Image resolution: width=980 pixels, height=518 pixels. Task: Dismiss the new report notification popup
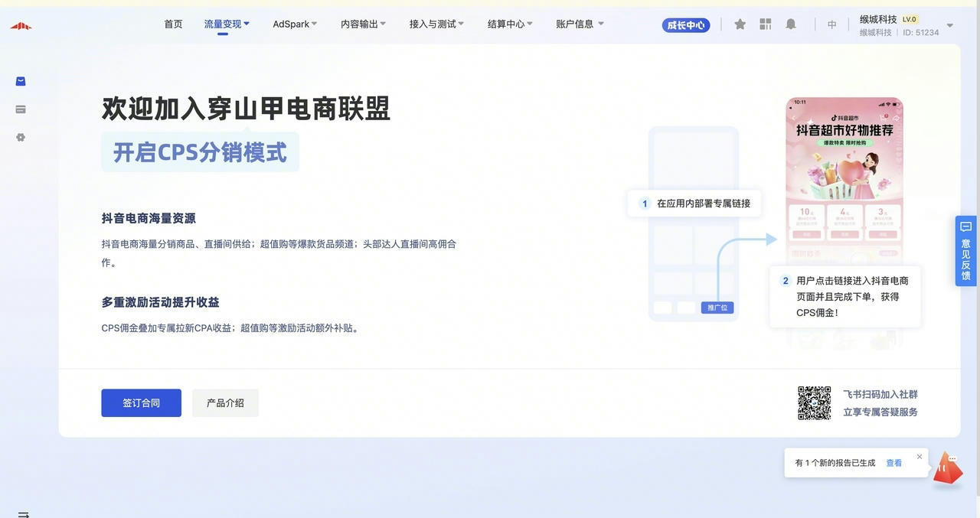tap(920, 457)
